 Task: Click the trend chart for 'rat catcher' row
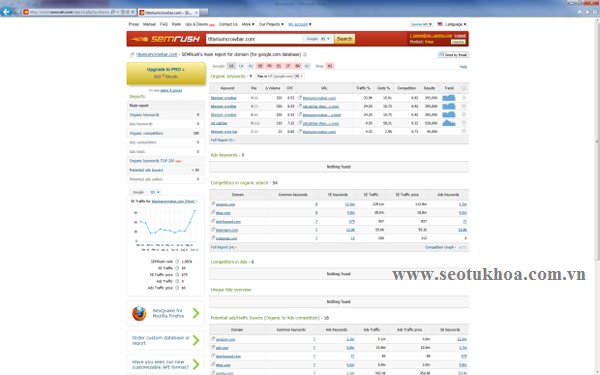[x=448, y=123]
